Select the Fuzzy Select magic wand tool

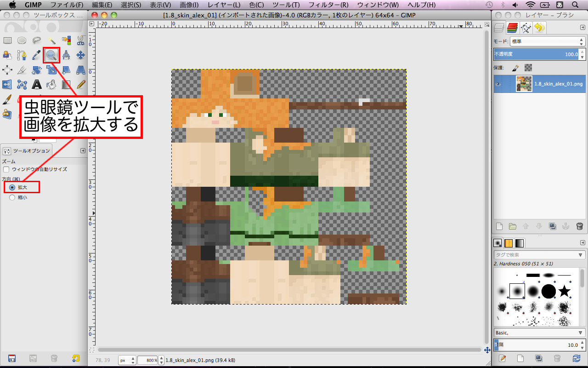(x=51, y=40)
